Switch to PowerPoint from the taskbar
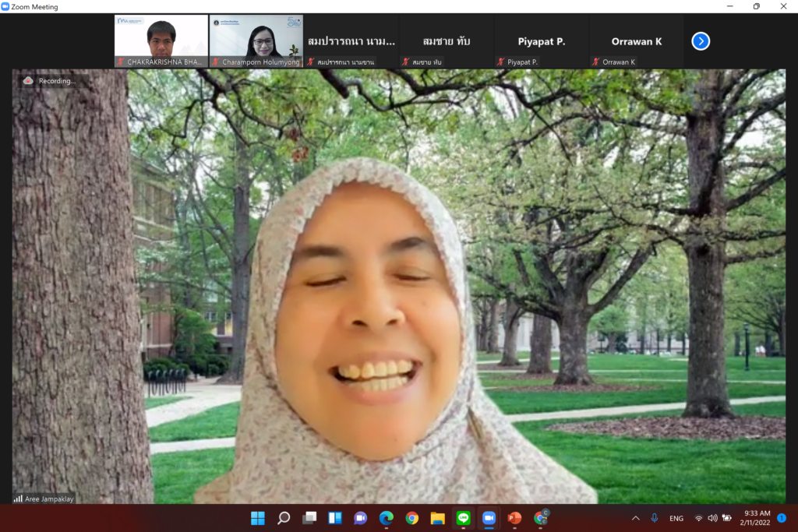The width and height of the screenshot is (798, 532). pos(514,518)
